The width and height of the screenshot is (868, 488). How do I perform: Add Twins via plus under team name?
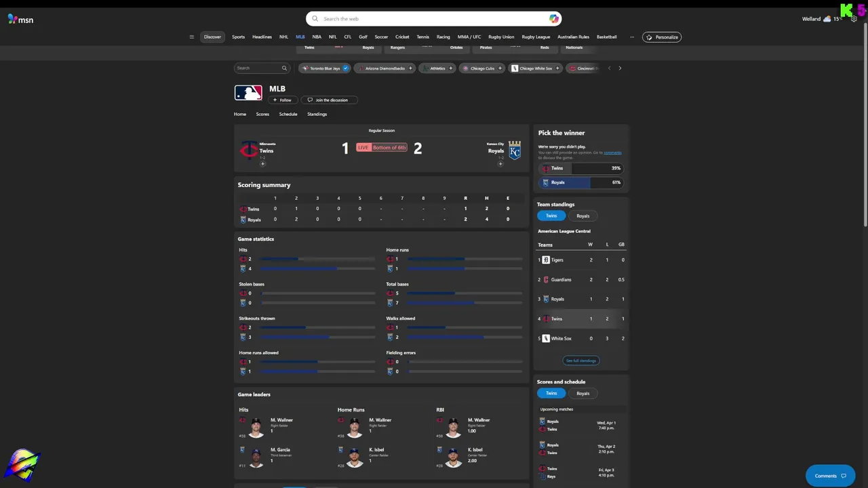coord(262,164)
